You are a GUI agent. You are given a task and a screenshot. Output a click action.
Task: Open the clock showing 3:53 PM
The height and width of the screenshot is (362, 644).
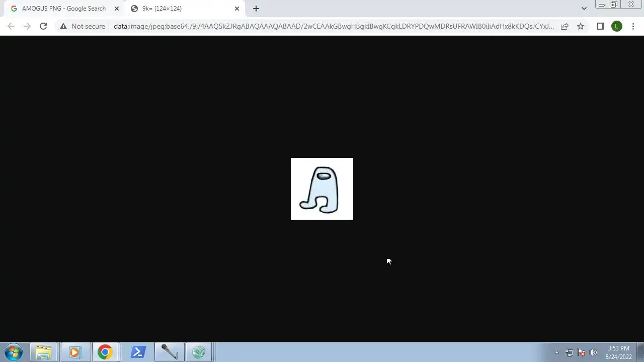618,352
